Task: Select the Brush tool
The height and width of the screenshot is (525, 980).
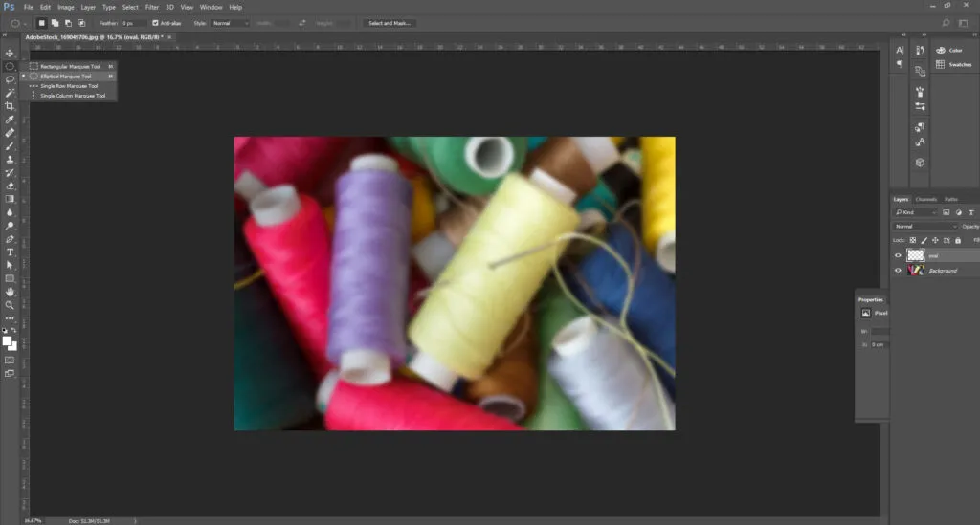Action: coord(10,146)
